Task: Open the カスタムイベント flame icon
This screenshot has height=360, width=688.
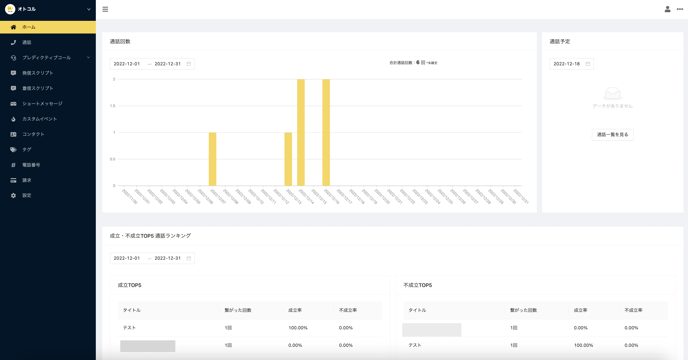Action: tap(13, 119)
